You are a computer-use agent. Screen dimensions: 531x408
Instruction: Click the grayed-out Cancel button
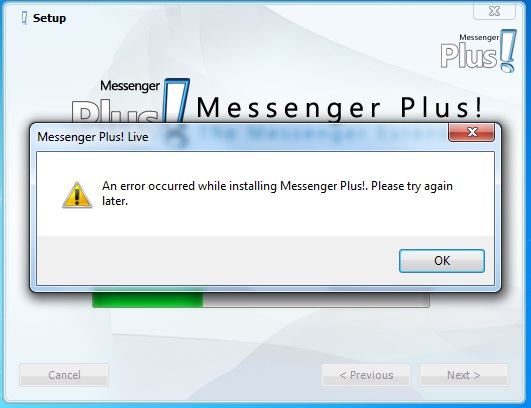(x=64, y=375)
